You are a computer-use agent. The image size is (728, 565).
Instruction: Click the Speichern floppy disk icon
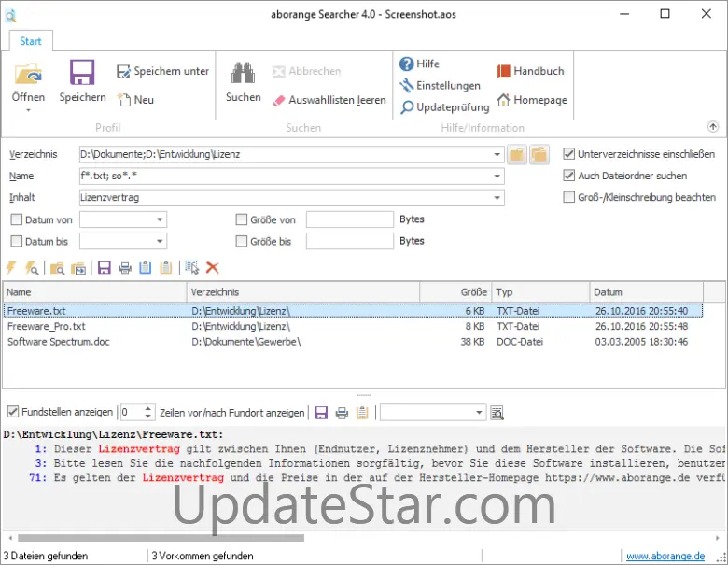pos(82,72)
